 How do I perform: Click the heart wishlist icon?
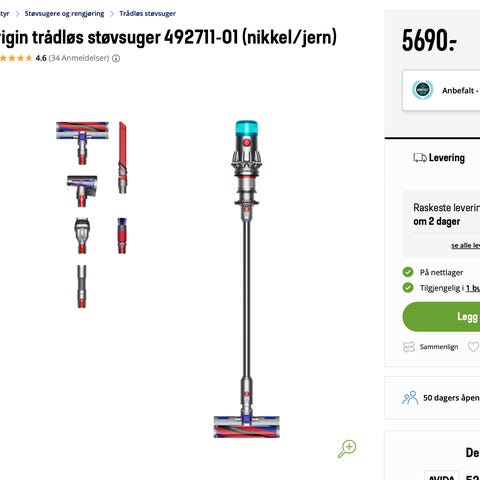[473, 347]
